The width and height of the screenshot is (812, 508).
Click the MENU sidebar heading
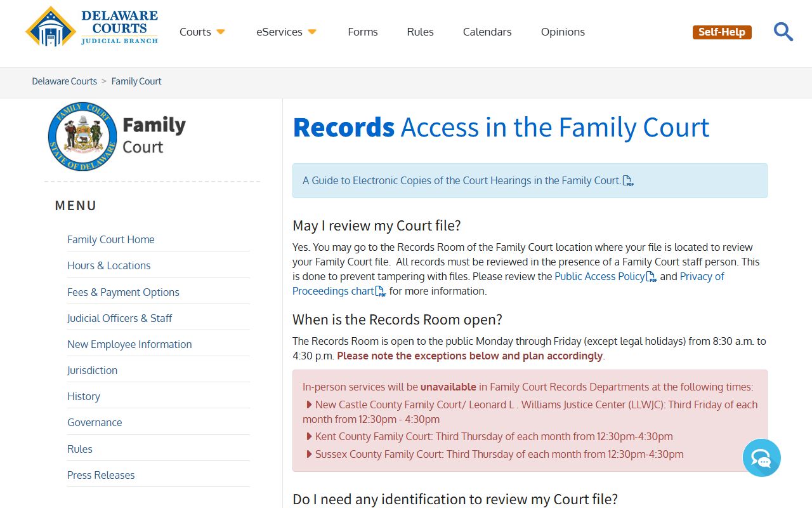point(76,206)
